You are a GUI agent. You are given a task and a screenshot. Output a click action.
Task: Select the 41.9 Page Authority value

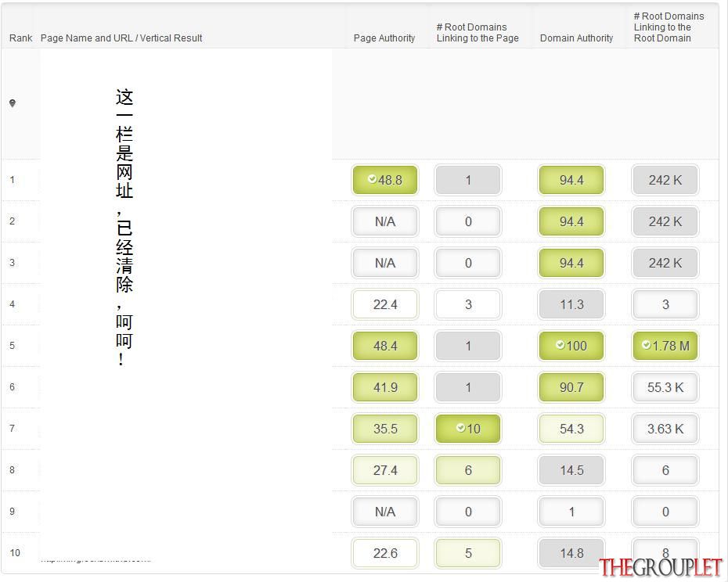pyautogui.click(x=385, y=387)
